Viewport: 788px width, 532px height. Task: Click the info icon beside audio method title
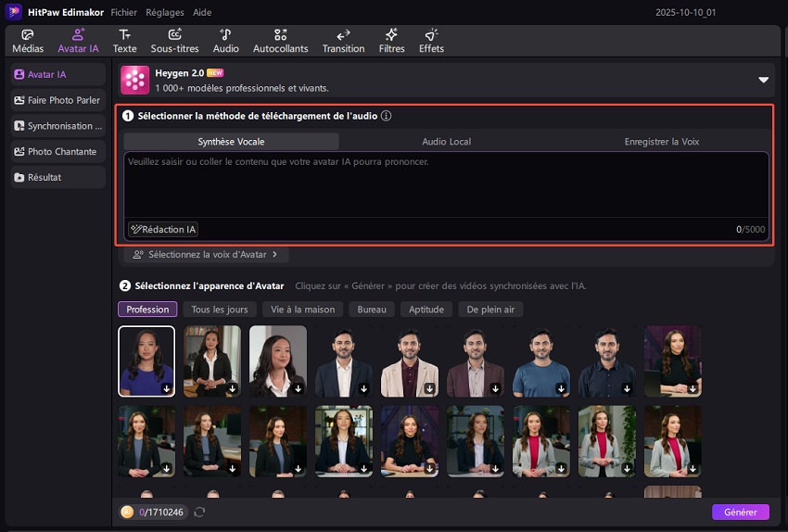coord(386,117)
